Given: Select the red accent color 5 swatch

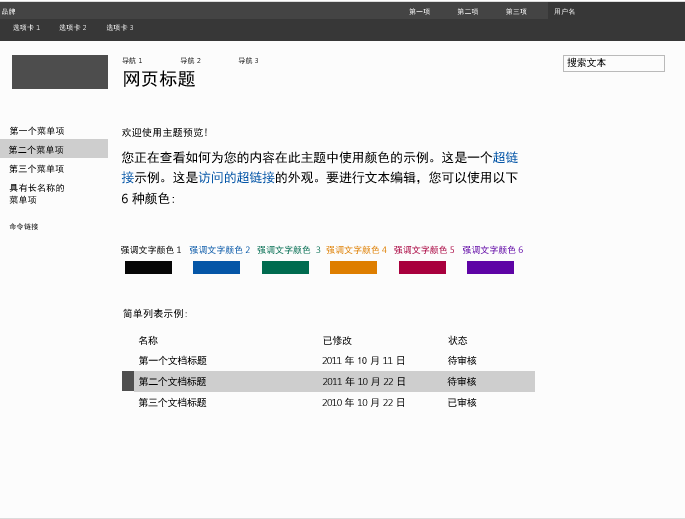Looking at the screenshot, I should [422, 267].
